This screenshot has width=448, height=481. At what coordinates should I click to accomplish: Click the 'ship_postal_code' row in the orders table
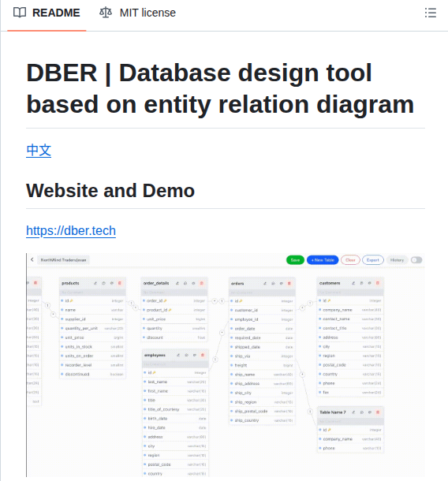click(262, 411)
